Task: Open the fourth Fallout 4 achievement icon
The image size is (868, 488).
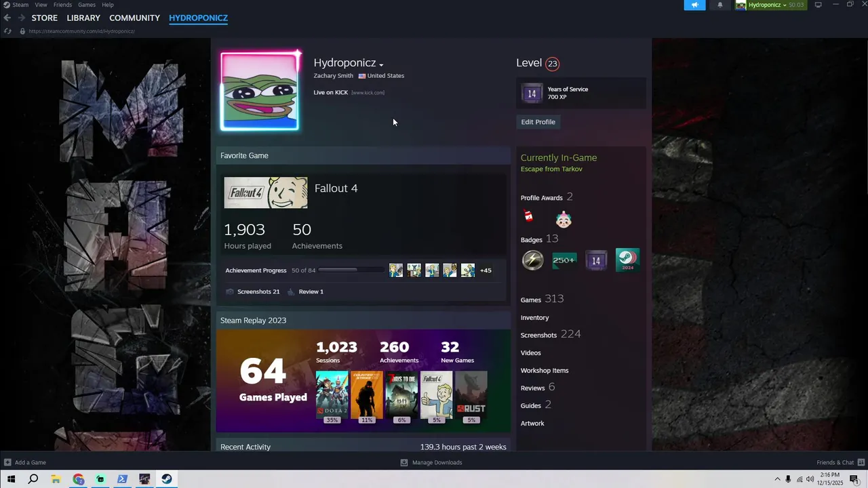Action: 450,270
